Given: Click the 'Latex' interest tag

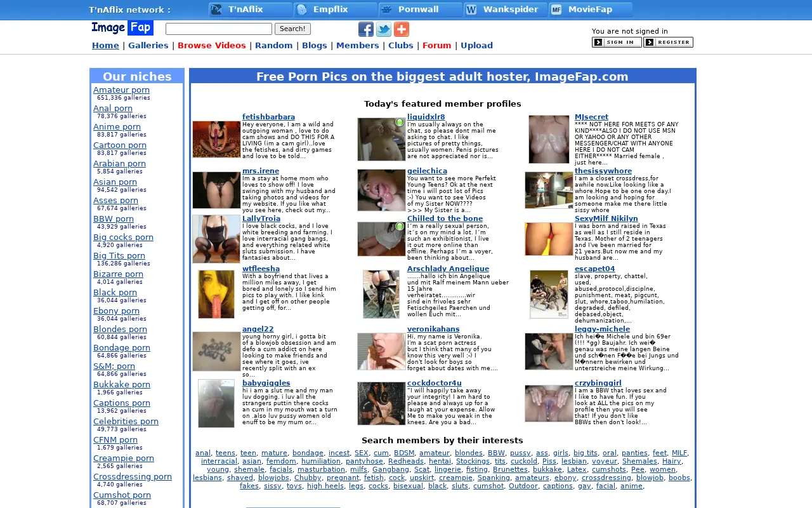Looking at the screenshot, I should tap(577, 470).
